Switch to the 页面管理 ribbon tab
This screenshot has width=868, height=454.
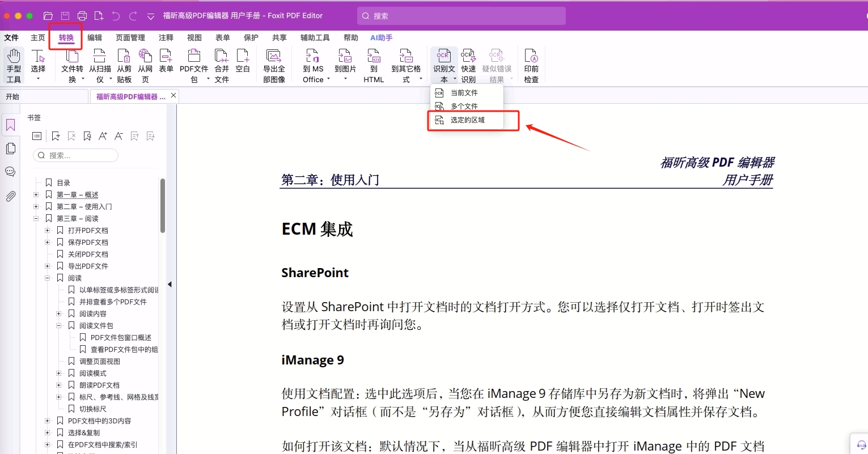pyautogui.click(x=130, y=38)
